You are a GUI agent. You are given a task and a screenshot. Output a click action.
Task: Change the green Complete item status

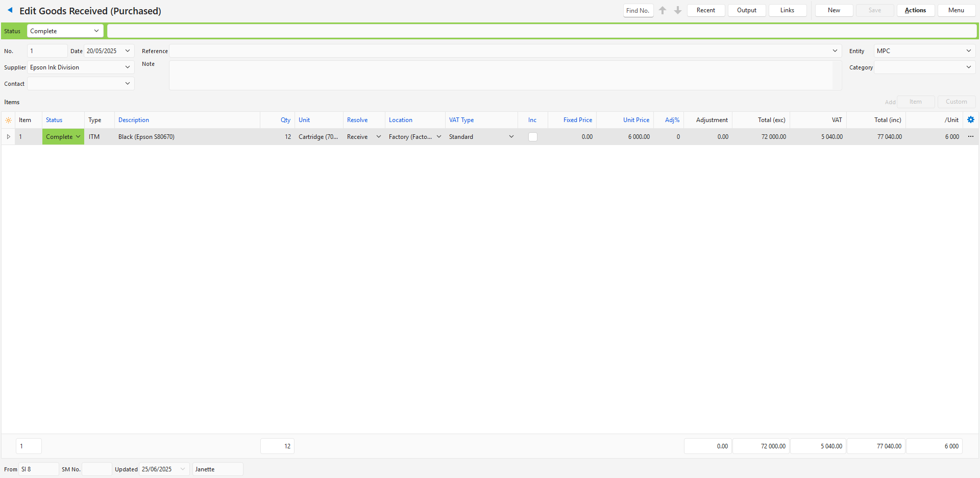point(63,137)
